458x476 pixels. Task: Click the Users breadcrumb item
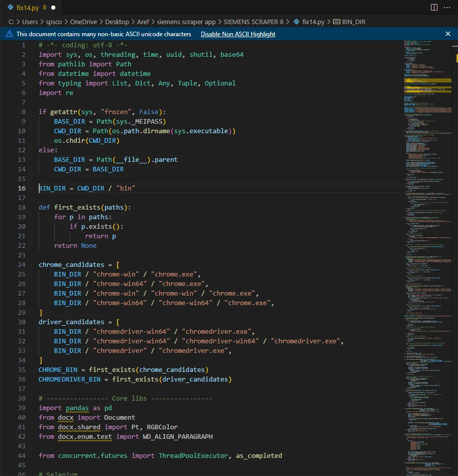click(x=30, y=22)
